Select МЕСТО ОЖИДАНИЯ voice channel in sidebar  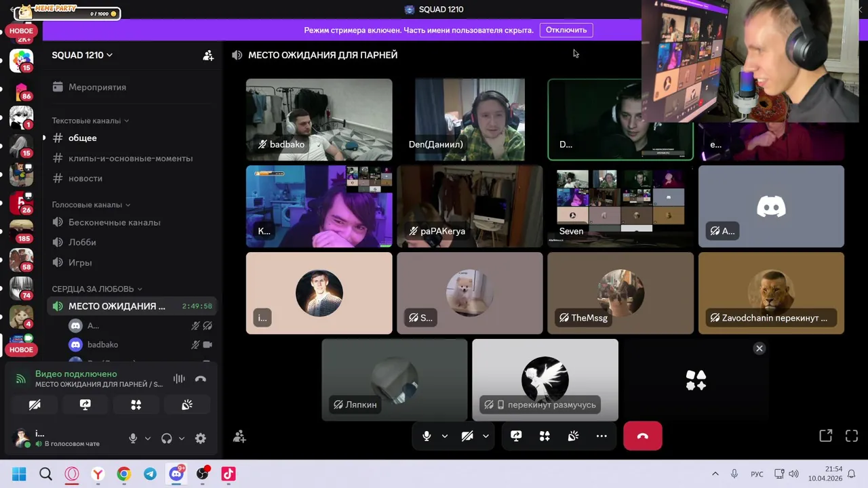(x=132, y=306)
